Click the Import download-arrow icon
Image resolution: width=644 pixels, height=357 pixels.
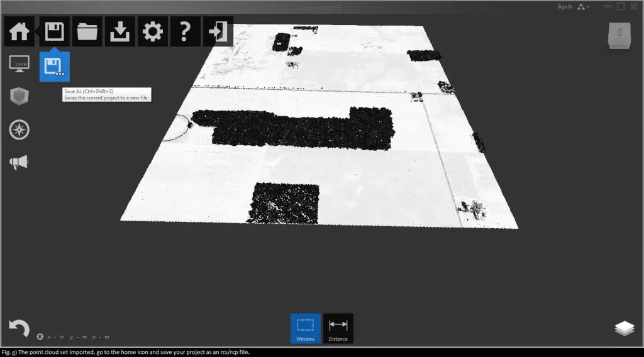119,32
